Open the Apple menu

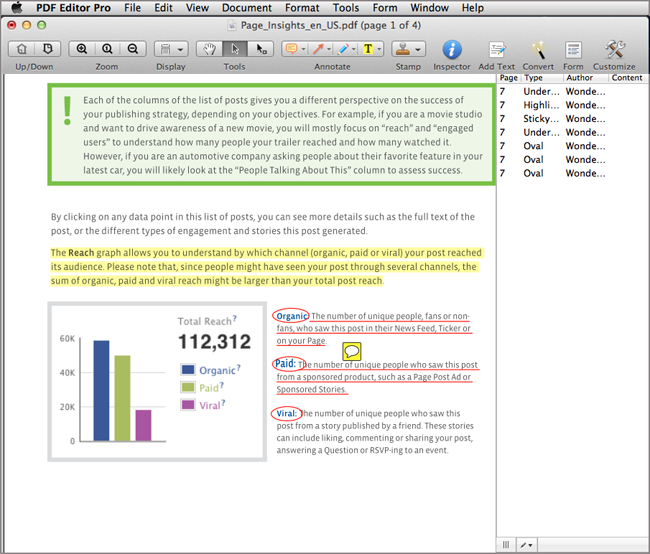(17, 7)
